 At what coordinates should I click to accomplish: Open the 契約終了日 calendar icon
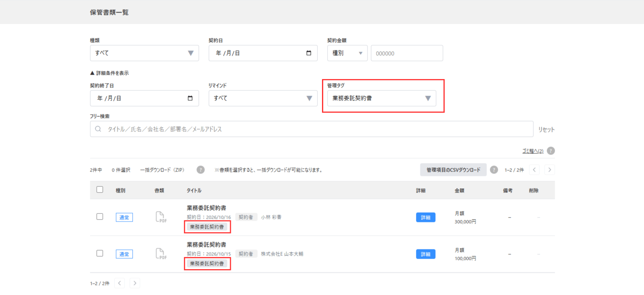(190, 98)
